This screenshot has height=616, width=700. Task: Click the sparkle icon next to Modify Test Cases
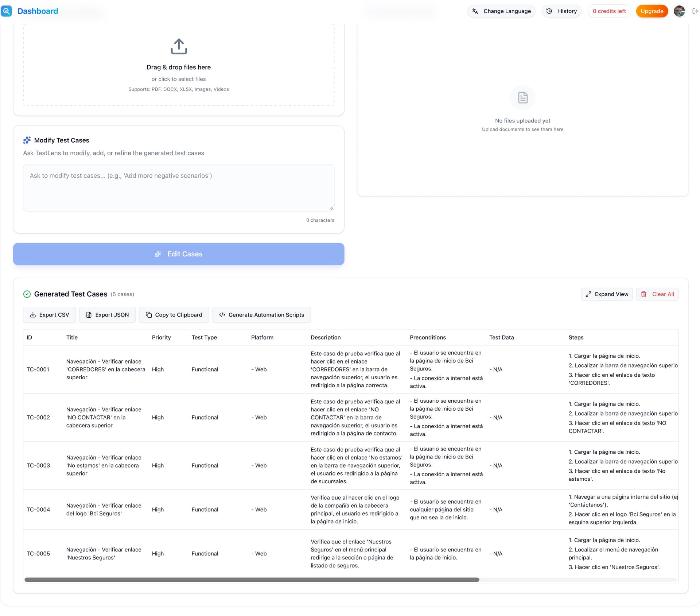tap(27, 140)
